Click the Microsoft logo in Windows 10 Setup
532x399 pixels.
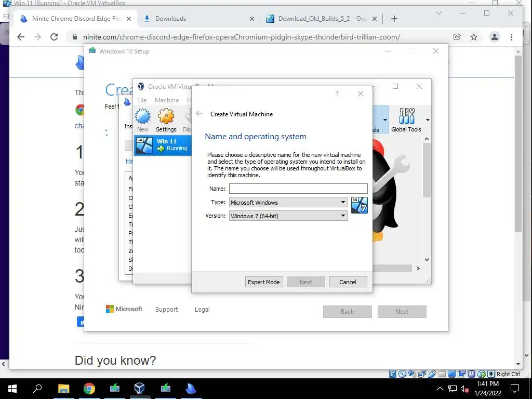coord(124,309)
